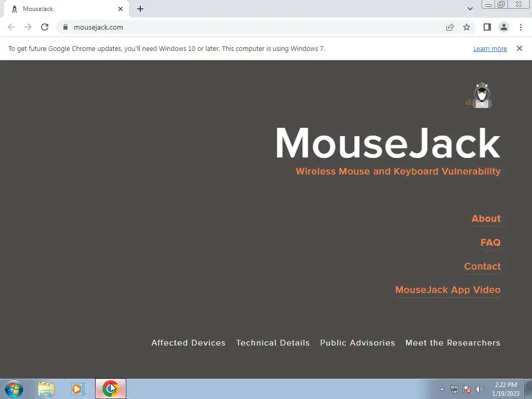This screenshot has width=532, height=399.
Task: Reload the page with the refresh icon
Action: point(45,27)
